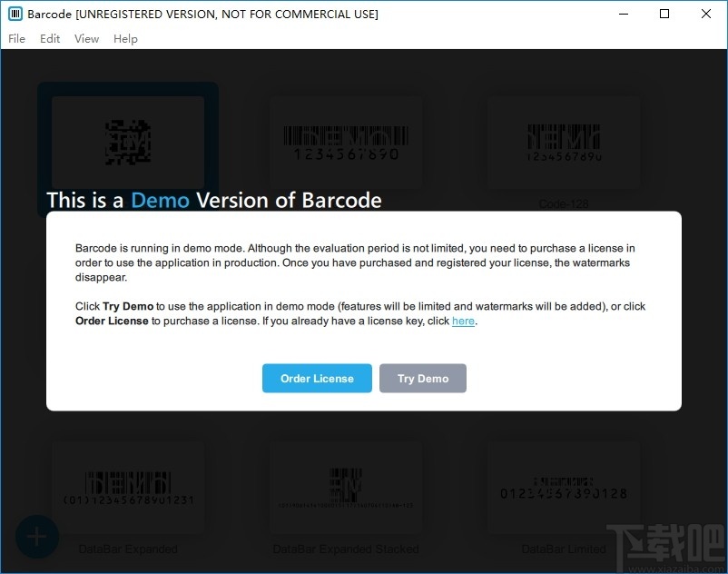This screenshot has width=728, height=574.
Task: Open the View menu
Action: tap(86, 38)
